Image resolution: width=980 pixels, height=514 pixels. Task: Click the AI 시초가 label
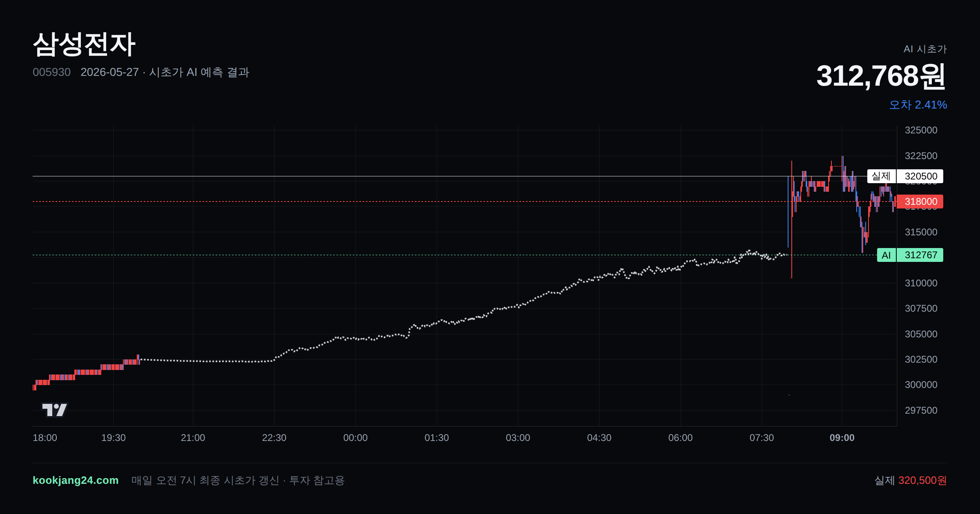coord(925,49)
